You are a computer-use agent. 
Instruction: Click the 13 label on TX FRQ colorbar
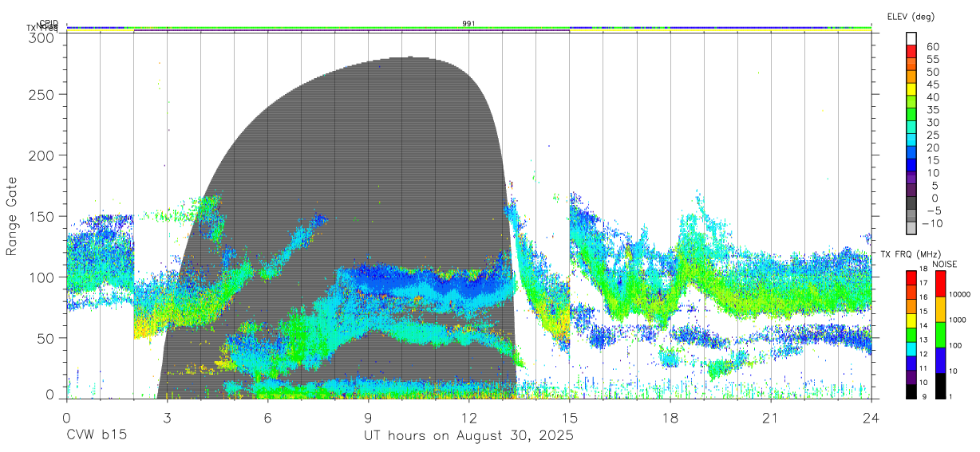924,340
